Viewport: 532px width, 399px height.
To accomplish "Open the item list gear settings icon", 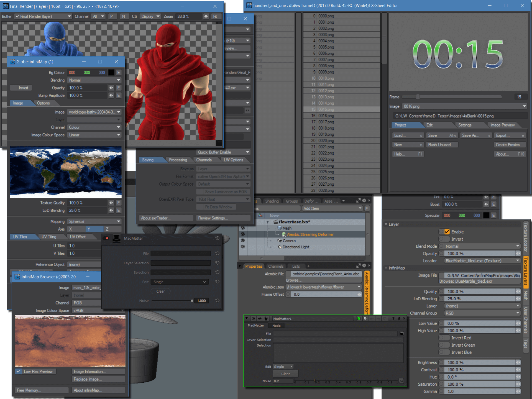I will pyautogui.click(x=364, y=201).
